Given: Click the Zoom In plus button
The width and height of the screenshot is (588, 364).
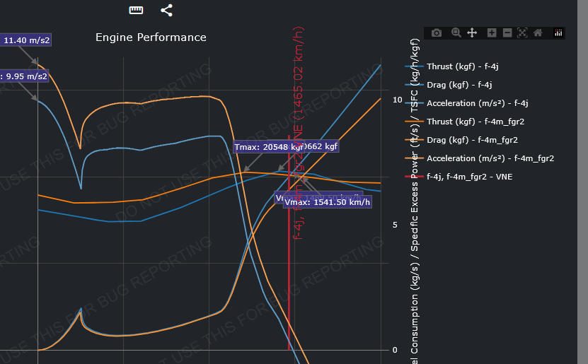Looking at the screenshot, I should pos(492,33).
